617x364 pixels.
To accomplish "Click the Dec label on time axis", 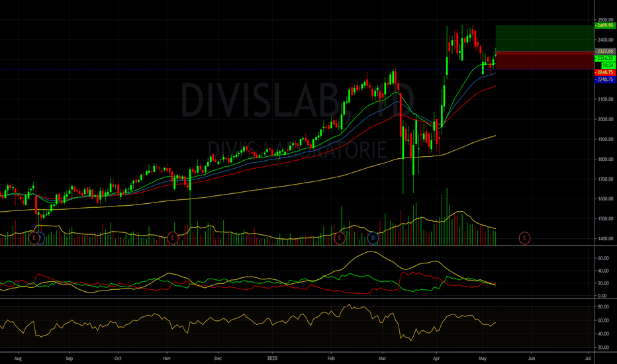I will (x=218, y=359).
